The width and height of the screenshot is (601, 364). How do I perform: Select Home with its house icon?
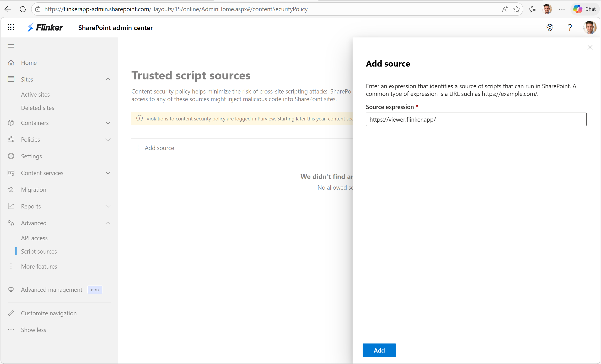[29, 63]
